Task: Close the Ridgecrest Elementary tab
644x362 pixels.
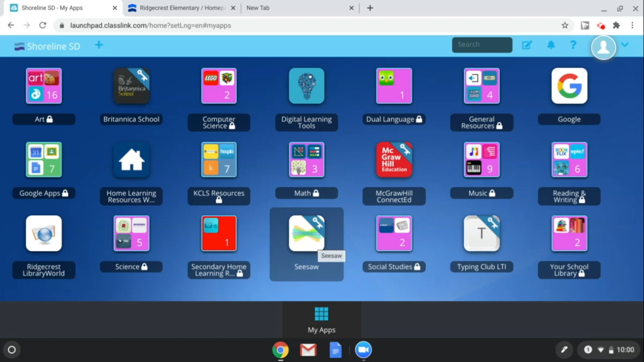Action: [x=233, y=8]
